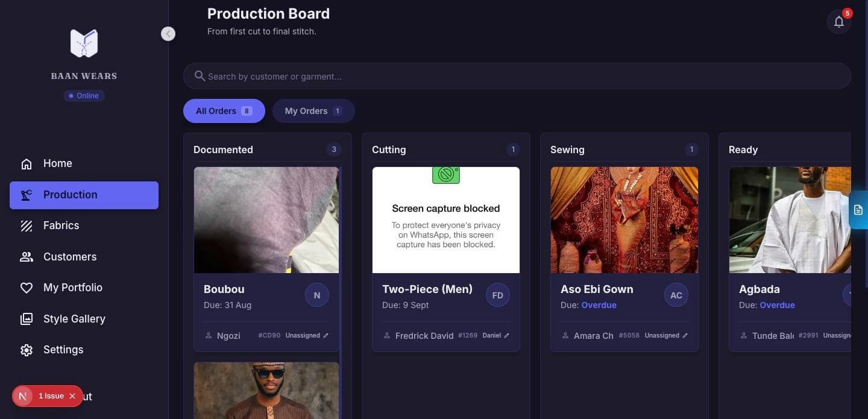Click the Home house icon
The height and width of the screenshot is (419, 868).
(x=27, y=164)
